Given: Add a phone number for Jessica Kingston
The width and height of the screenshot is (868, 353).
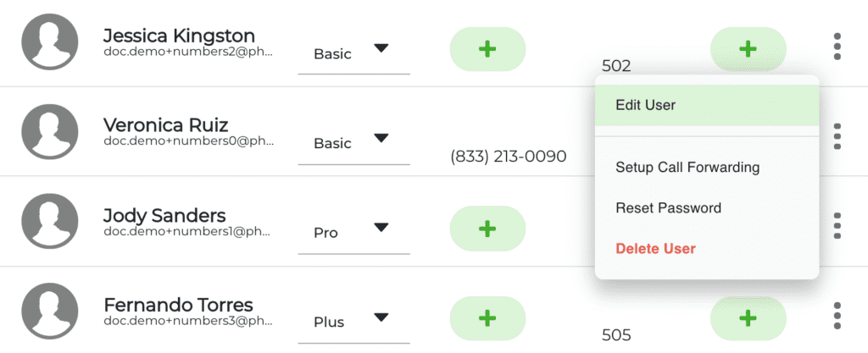Looking at the screenshot, I should coord(487,49).
